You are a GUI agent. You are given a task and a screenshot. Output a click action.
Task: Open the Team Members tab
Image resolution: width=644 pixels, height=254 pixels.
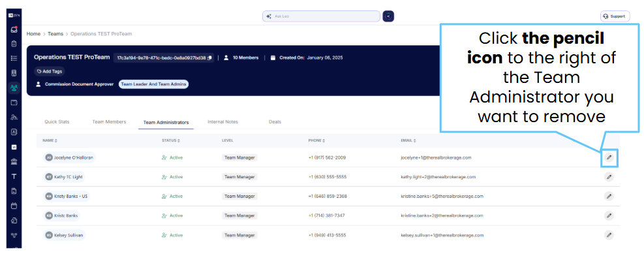[109, 121]
